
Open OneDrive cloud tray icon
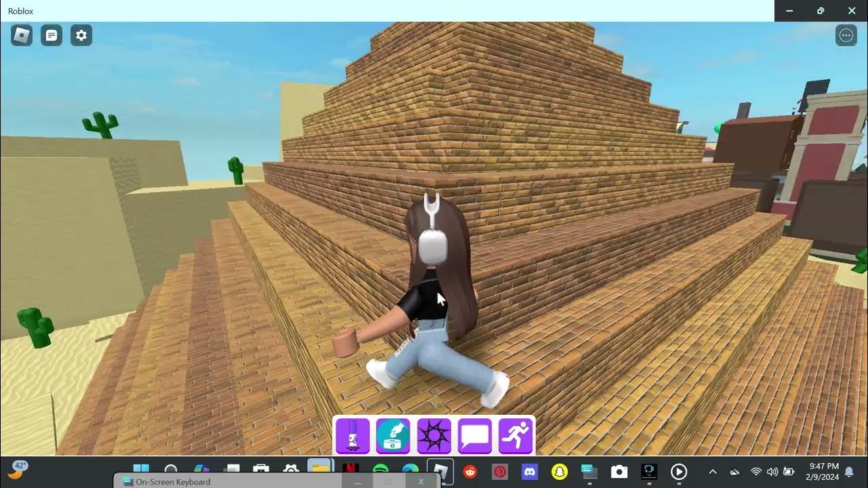734,472
